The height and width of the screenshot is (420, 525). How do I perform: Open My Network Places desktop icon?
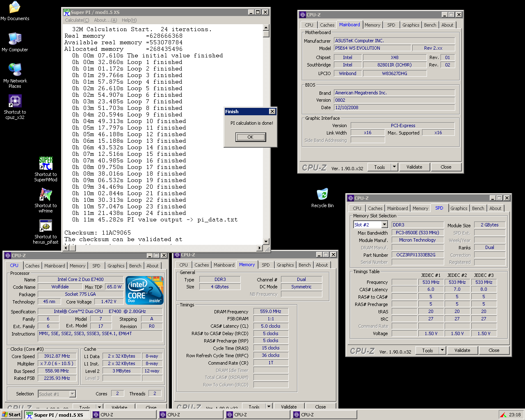click(15, 75)
